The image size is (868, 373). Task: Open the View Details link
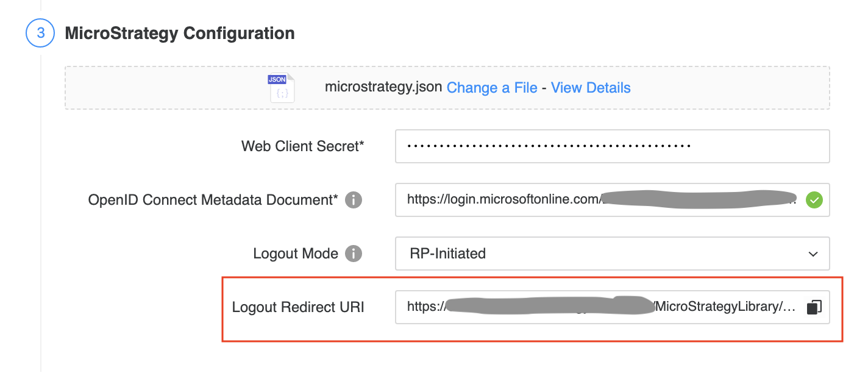pos(591,88)
